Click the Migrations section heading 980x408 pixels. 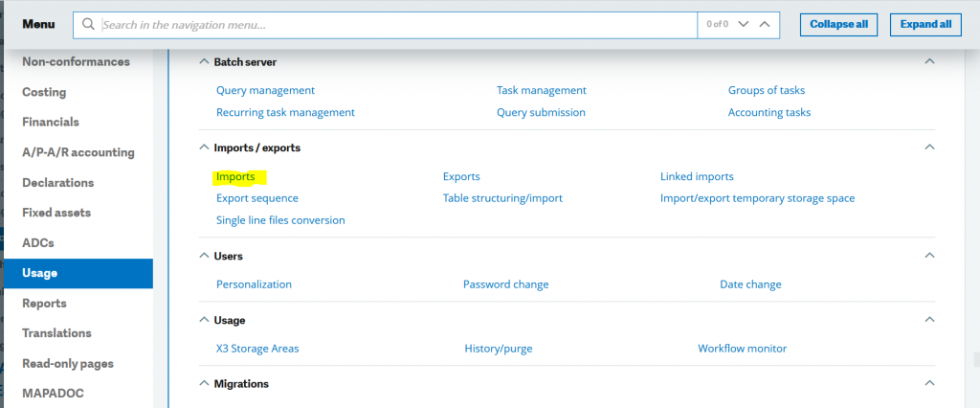[x=241, y=384]
